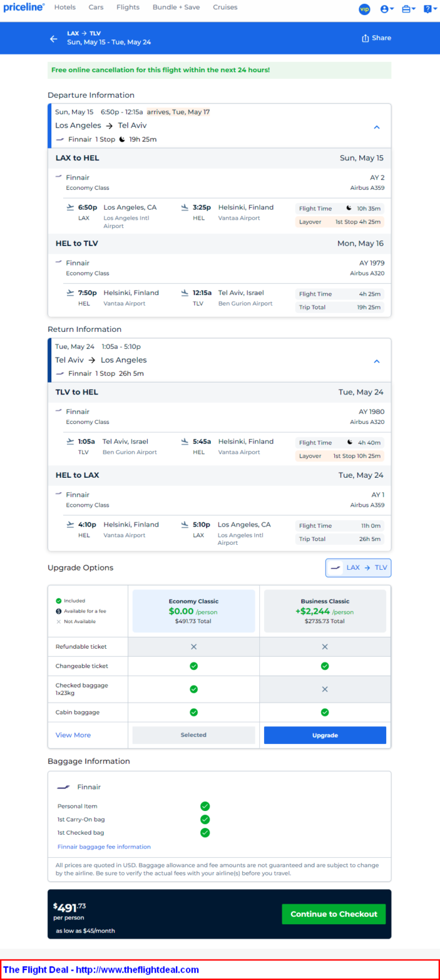440x980 pixels.
Task: Click the Selected button for Economy Classic
Action: coord(194,735)
